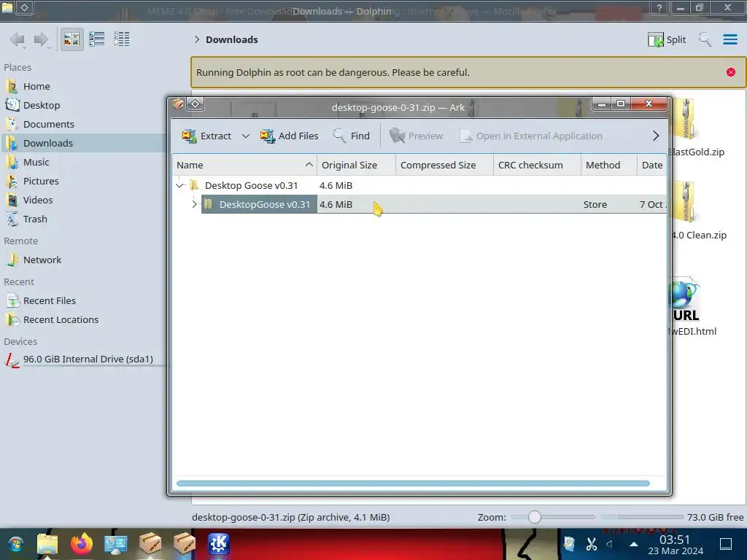The width and height of the screenshot is (747, 560).
Task: Open Dolphin titlebar help button
Action: (659, 7)
